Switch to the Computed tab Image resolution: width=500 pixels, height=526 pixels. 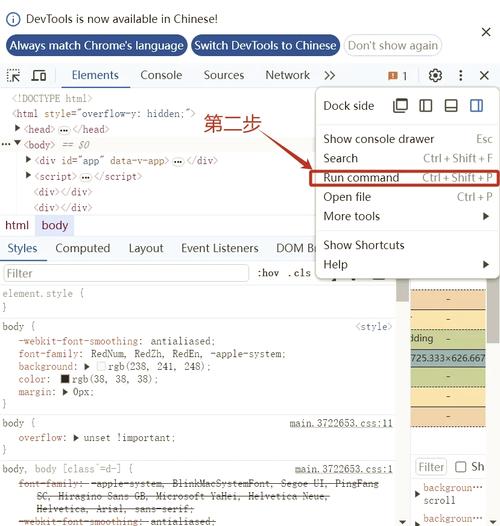(x=83, y=248)
